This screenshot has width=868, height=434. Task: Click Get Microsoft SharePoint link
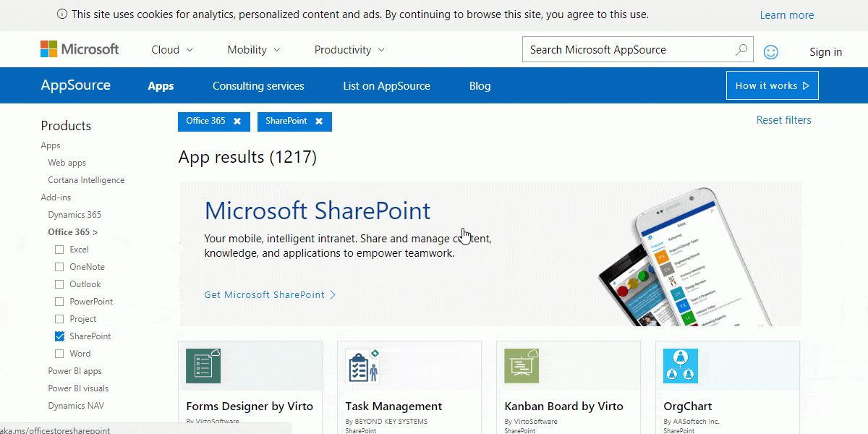(270, 294)
